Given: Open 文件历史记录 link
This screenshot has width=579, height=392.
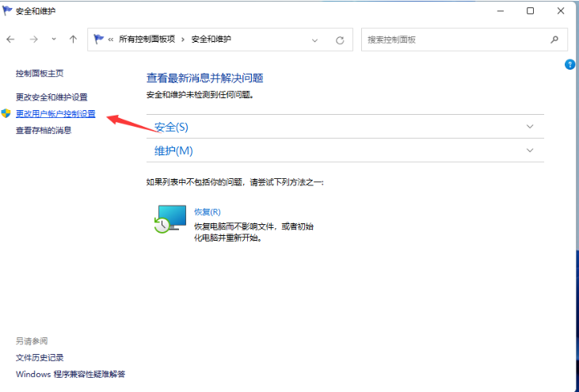Looking at the screenshot, I should [x=40, y=358].
